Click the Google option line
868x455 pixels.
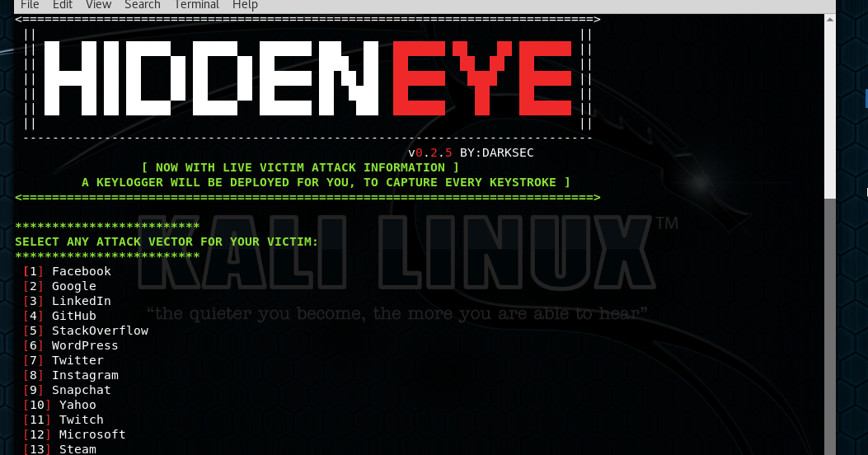[60, 286]
